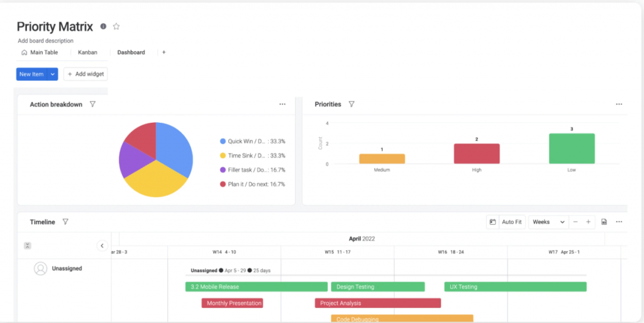Image resolution: width=644 pixels, height=323 pixels.
Task: Click the Timeline calendar today icon
Action: pos(493,222)
